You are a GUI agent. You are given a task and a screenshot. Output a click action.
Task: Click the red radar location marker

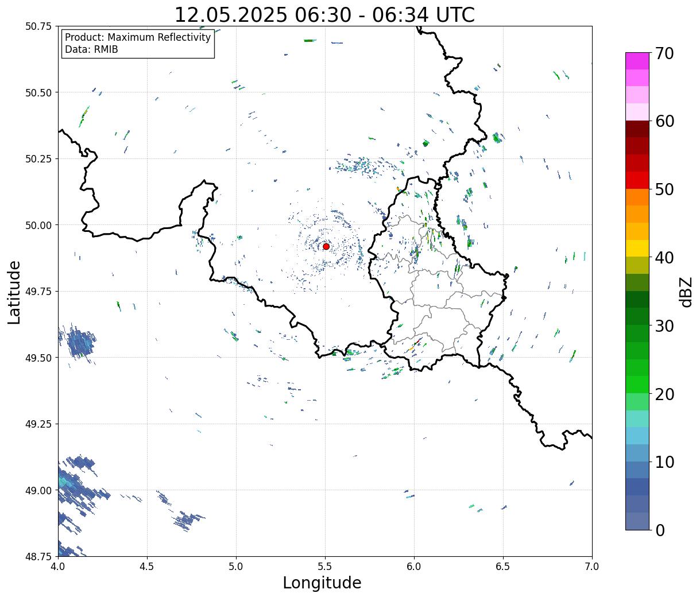click(326, 246)
